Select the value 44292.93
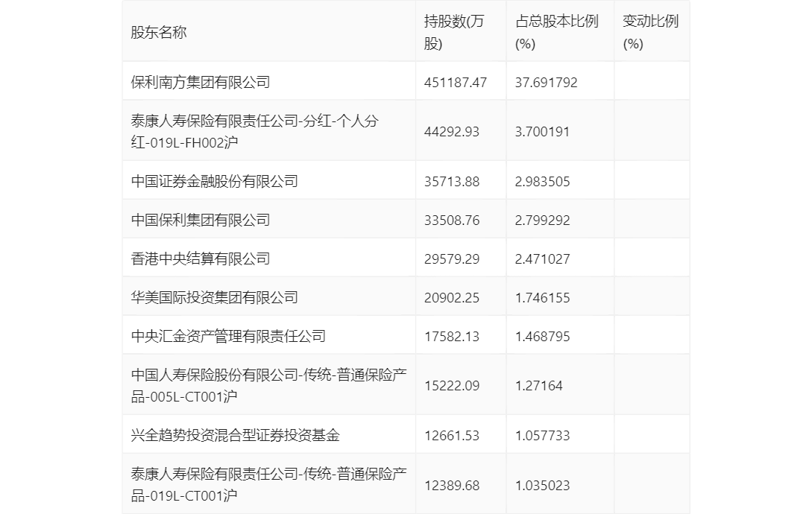812x514 pixels. tap(452, 131)
